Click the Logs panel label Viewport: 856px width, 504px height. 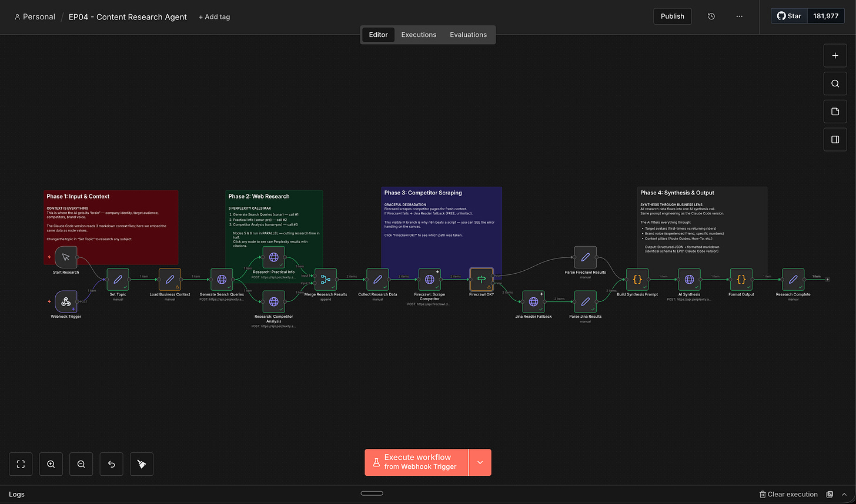coord(16,495)
